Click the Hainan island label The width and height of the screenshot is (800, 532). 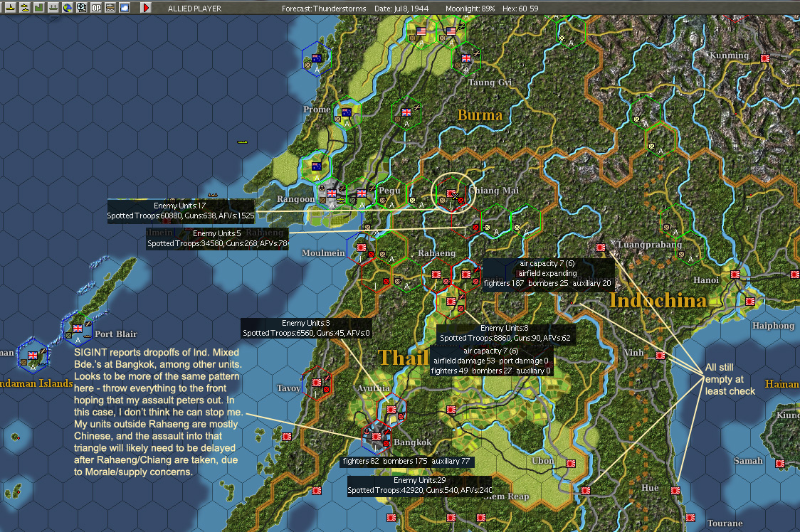click(x=781, y=384)
